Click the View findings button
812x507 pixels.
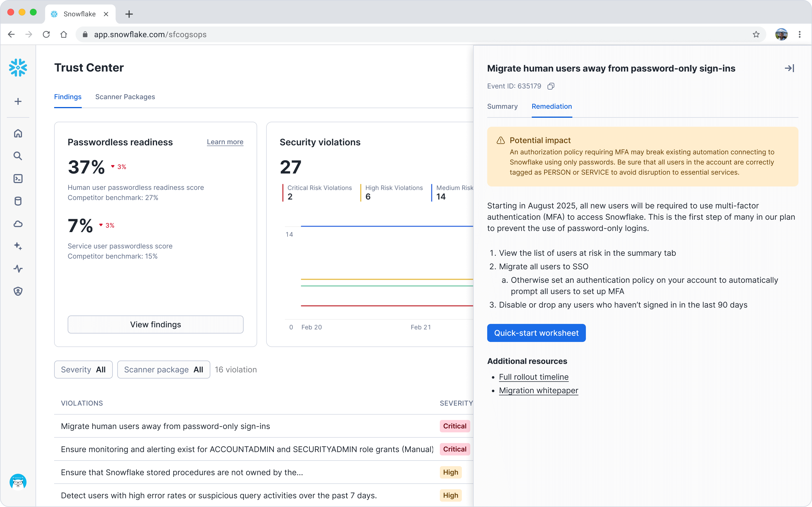[155, 324]
